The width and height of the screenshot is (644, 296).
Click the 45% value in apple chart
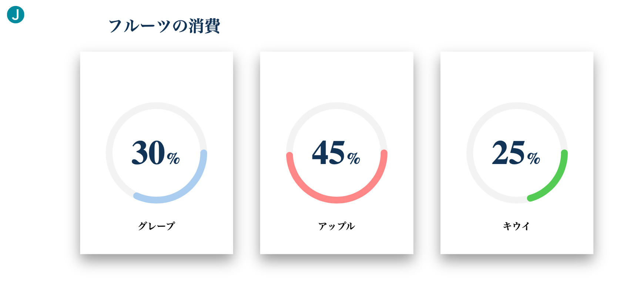tap(336, 152)
